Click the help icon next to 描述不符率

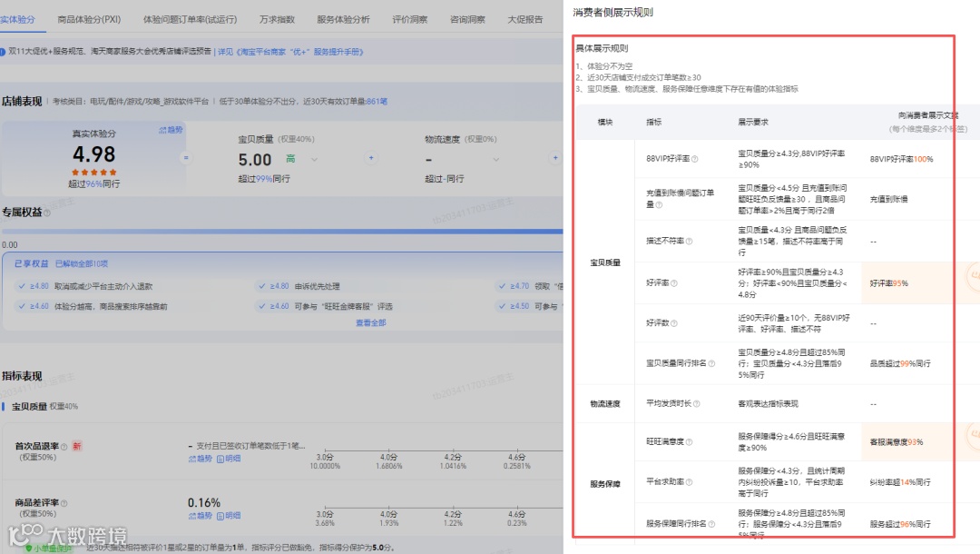(689, 241)
